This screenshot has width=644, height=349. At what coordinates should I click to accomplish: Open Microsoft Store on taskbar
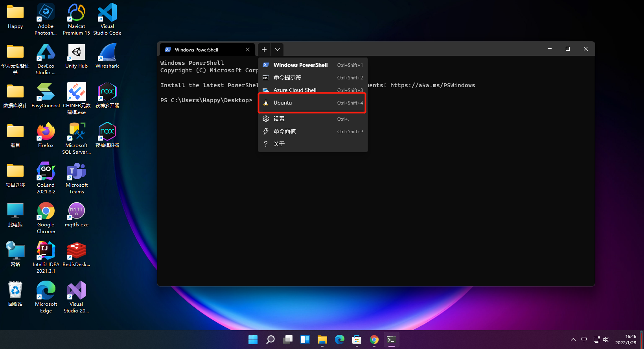tap(357, 340)
